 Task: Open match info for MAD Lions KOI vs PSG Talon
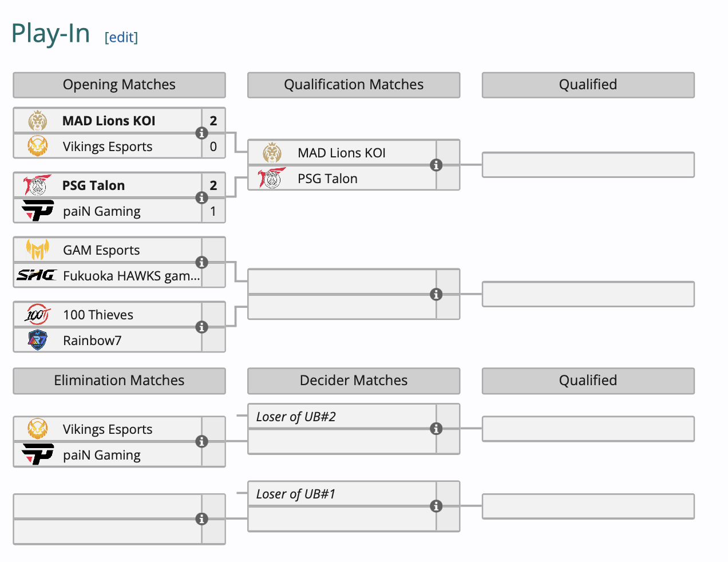pyautogui.click(x=436, y=165)
